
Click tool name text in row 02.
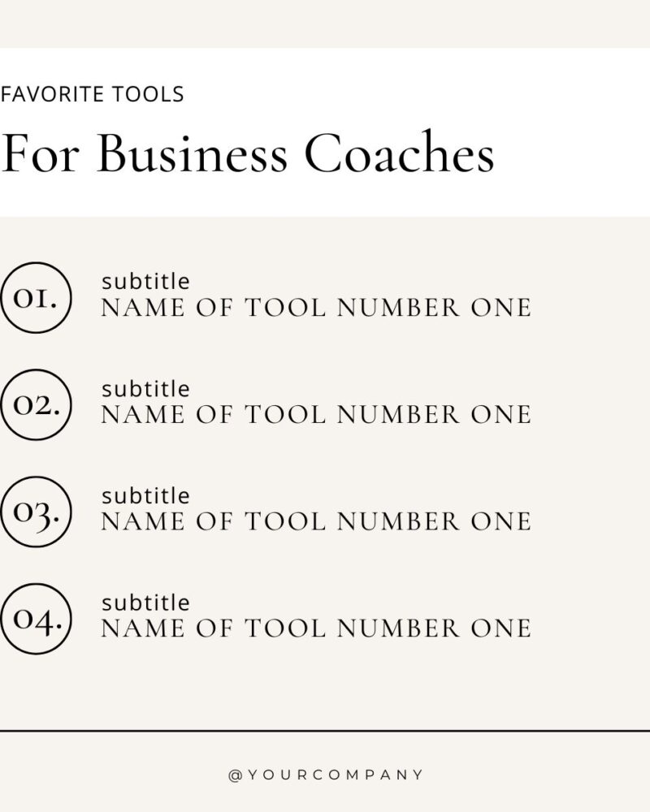point(316,415)
